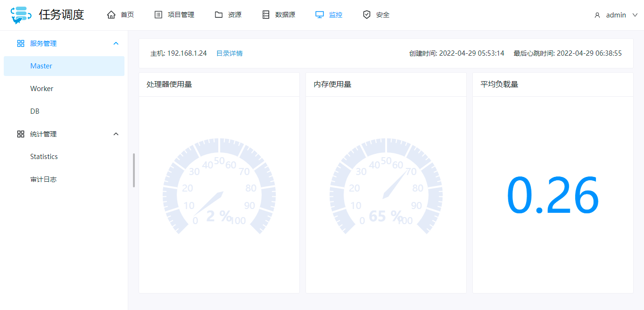
Task: Click the grid icon beside 统计管理
Action: [21, 134]
